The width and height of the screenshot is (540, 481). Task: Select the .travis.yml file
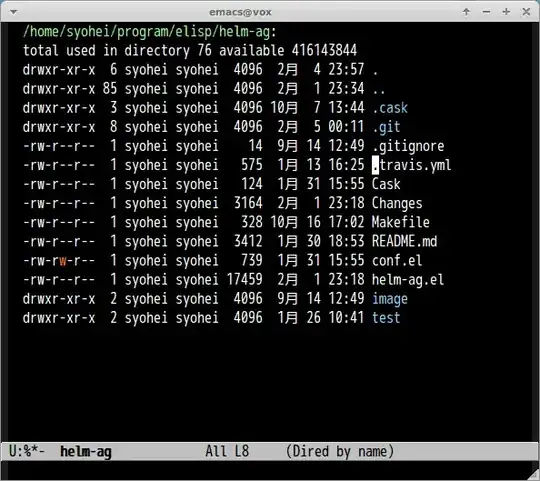pos(412,165)
